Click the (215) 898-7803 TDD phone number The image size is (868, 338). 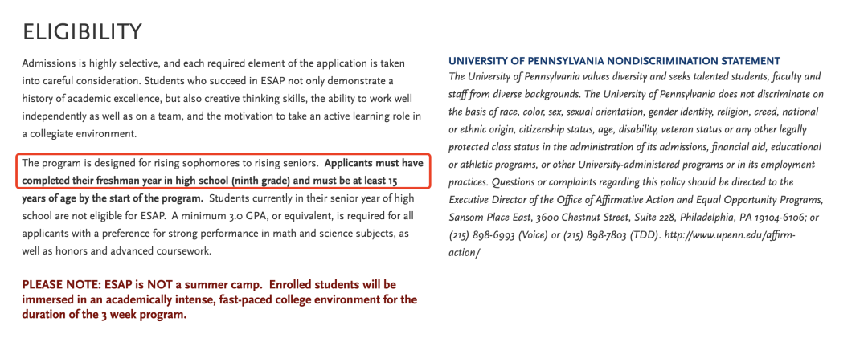[x=596, y=235]
